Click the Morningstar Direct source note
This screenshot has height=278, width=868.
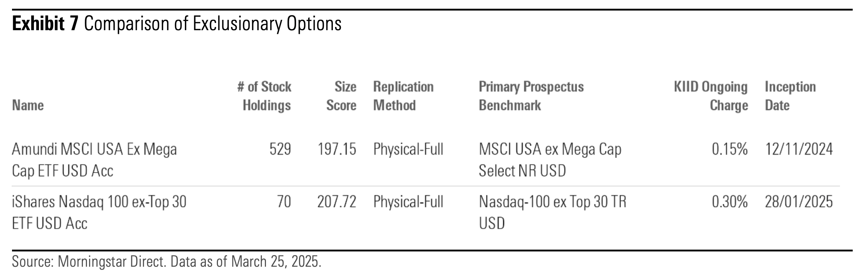point(166,262)
